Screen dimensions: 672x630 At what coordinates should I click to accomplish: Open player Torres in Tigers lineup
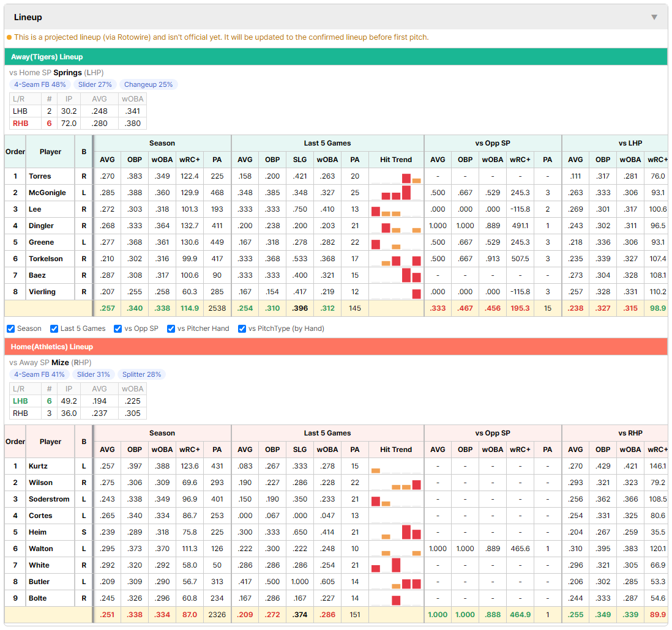[40, 176]
